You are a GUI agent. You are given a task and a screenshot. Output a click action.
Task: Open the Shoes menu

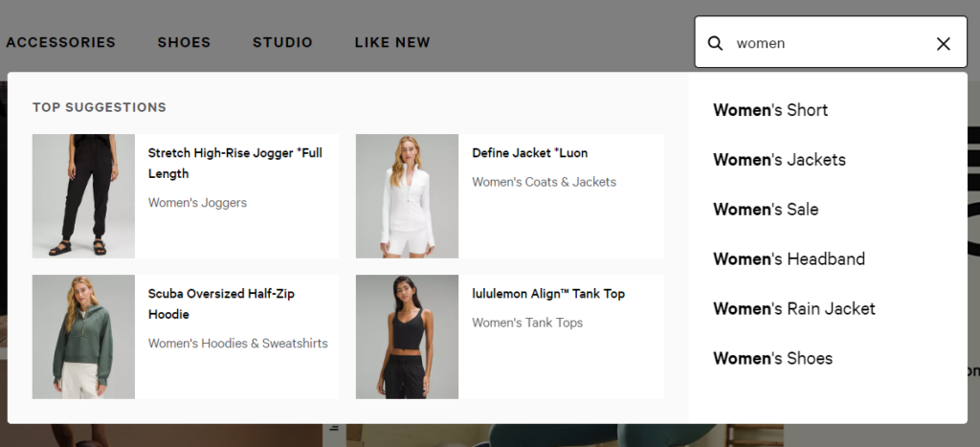click(185, 42)
